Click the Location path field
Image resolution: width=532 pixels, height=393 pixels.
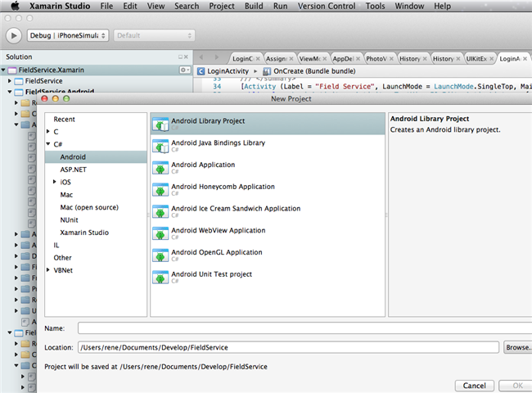(x=288, y=347)
